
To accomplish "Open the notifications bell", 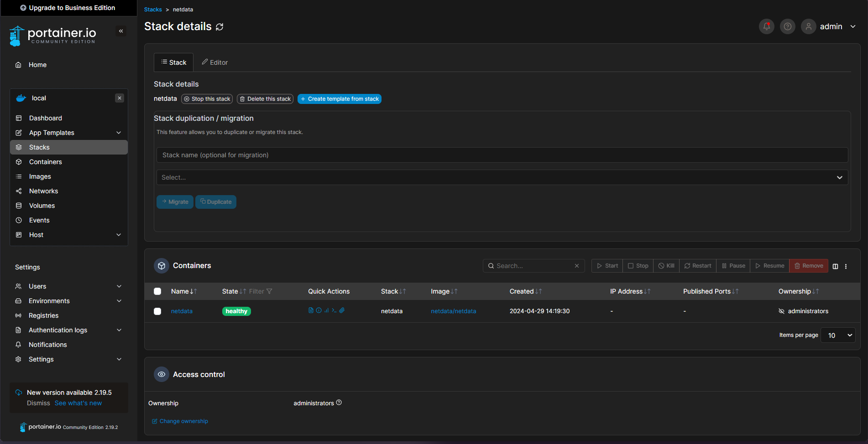I will tap(766, 26).
